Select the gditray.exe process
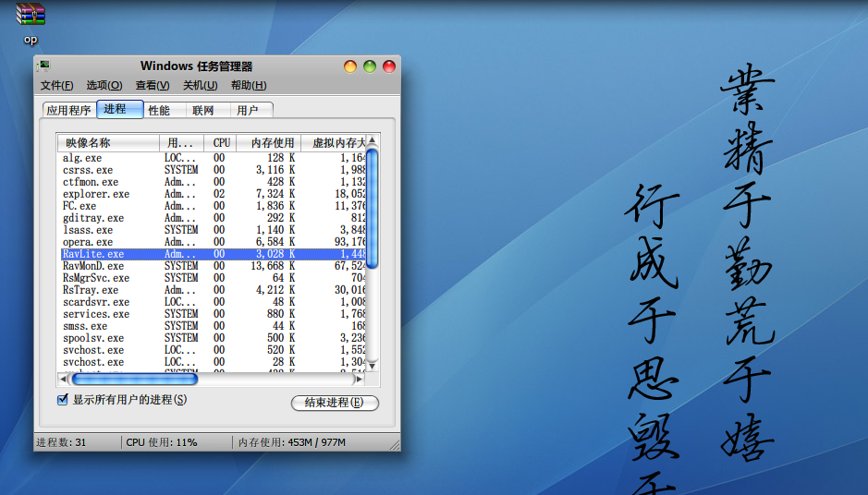The width and height of the screenshot is (868, 495). [214, 218]
